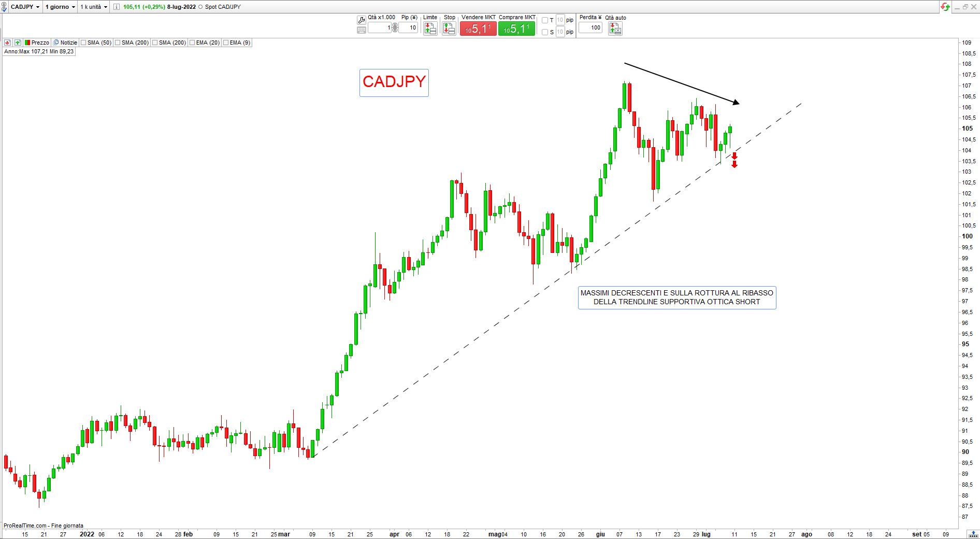The height and width of the screenshot is (539, 980).
Task: Click the '105,11 (+0,29%)' price quote
Action: coord(144,7)
